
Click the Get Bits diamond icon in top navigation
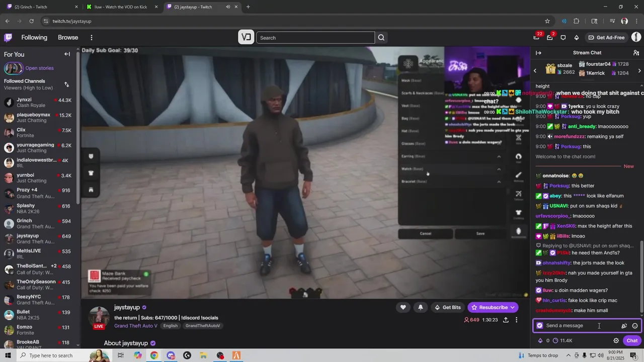(x=577, y=38)
